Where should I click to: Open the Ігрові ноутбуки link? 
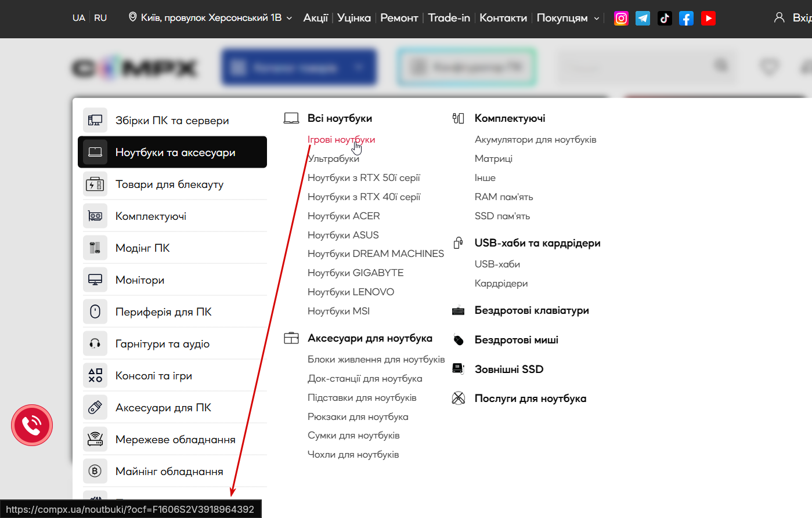pyautogui.click(x=341, y=140)
